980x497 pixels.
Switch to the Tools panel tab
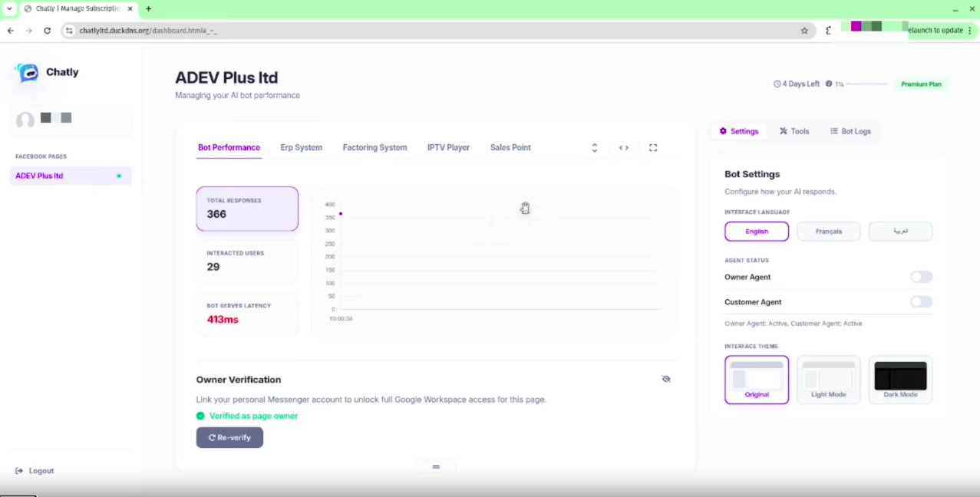[x=794, y=131]
